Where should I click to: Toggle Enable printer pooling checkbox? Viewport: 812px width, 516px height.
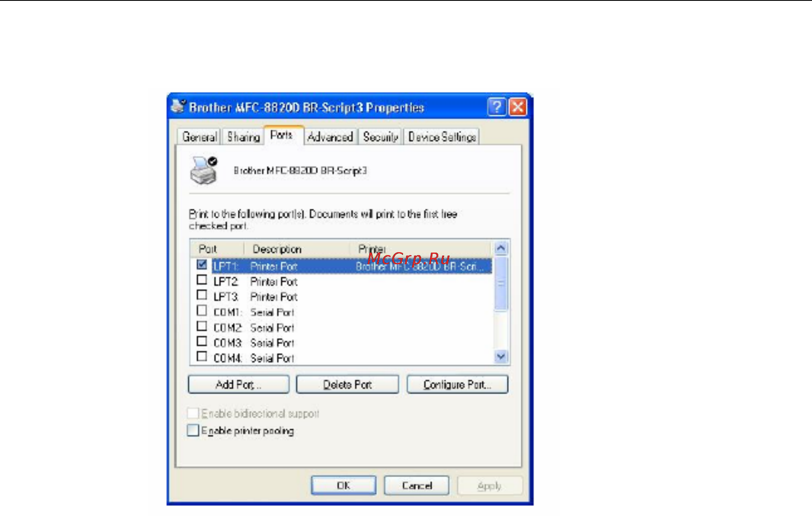[193, 430]
